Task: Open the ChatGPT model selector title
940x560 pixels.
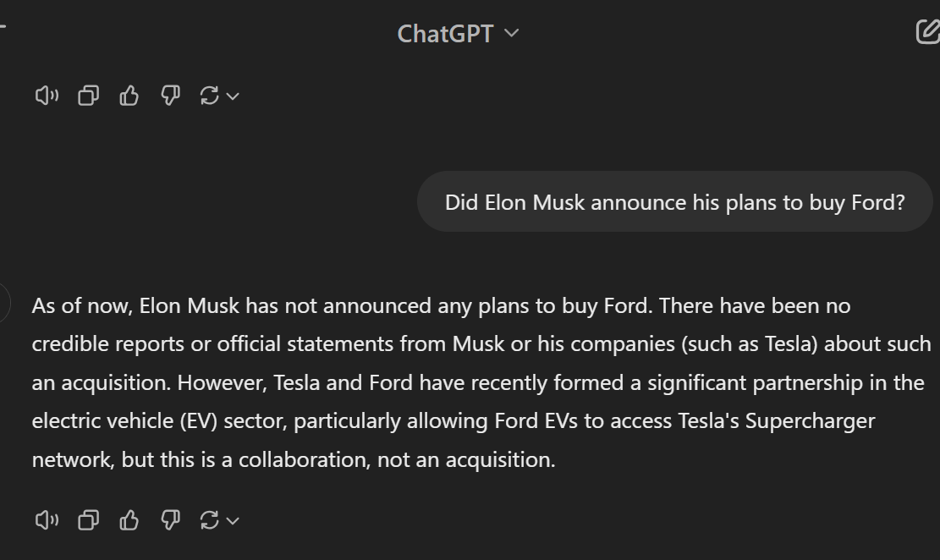Action: click(x=458, y=34)
